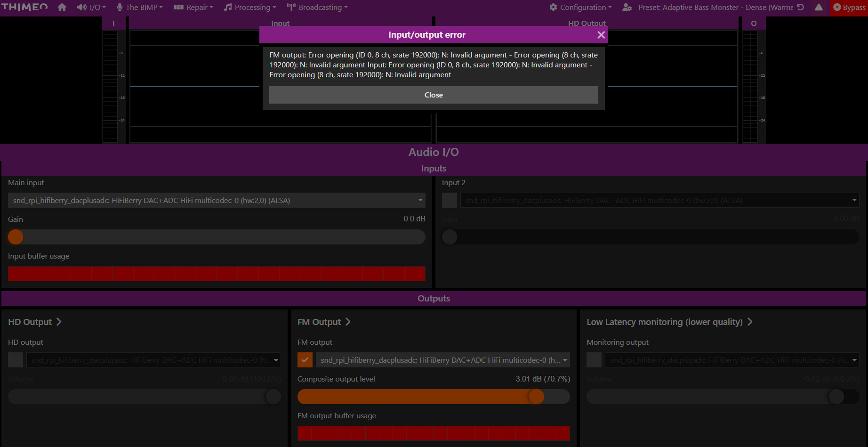Viewport: 868px width, 447px height.
Task: Click the Composite output level slider
Action: (x=433, y=397)
